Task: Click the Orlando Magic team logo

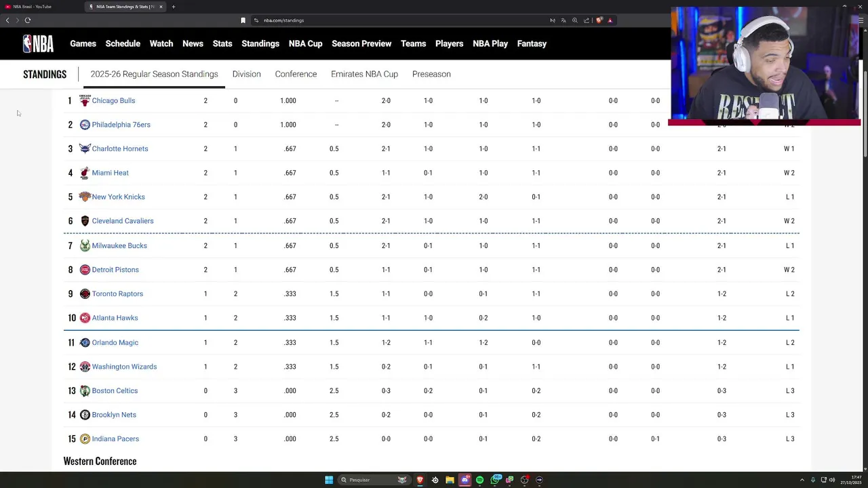Action: click(85, 342)
